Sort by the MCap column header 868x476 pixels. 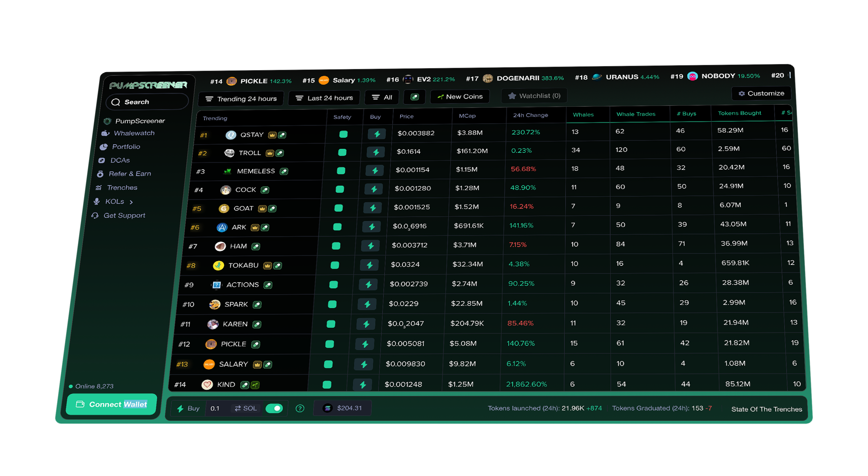[467, 116]
